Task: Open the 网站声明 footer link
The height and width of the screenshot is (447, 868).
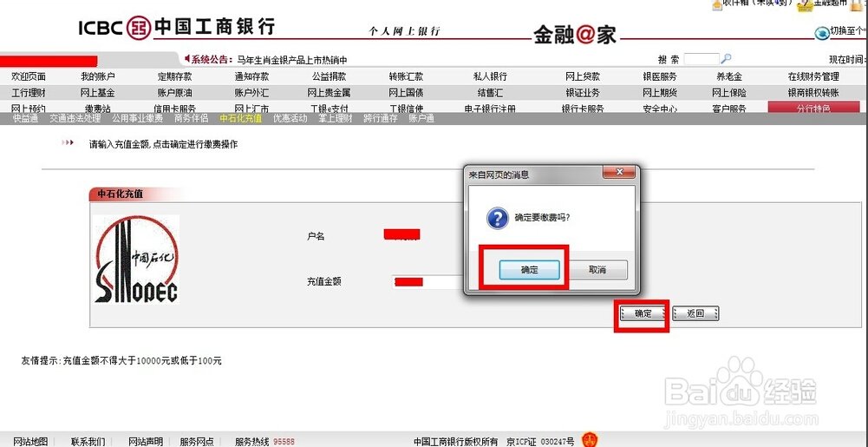Action: click(x=146, y=442)
